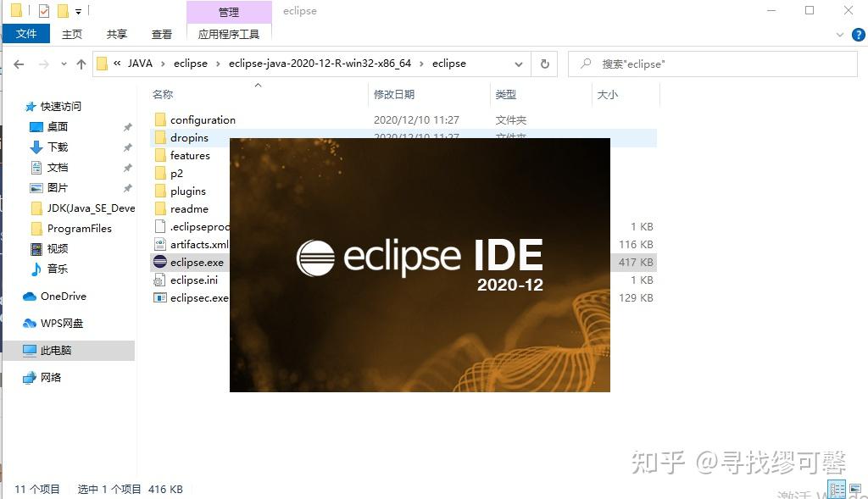Click the 2020/12/10 11:27 date cell of configuration
The image size is (868, 499).
click(x=416, y=120)
